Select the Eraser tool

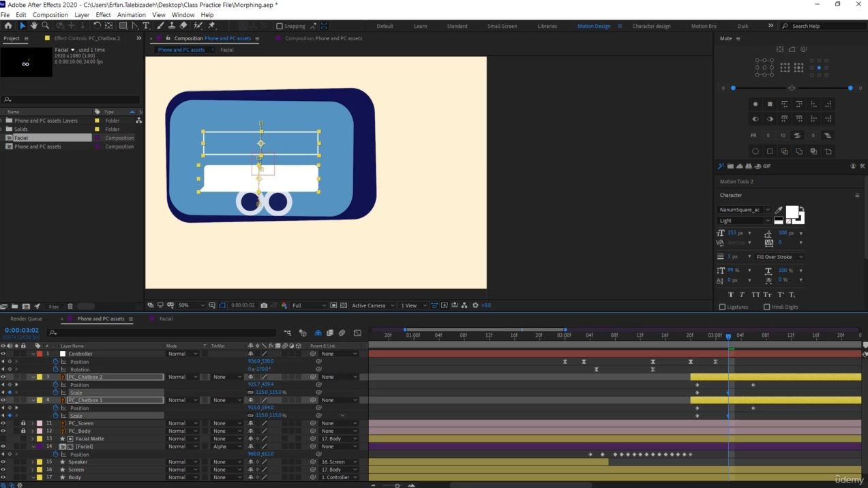pyautogui.click(x=183, y=26)
